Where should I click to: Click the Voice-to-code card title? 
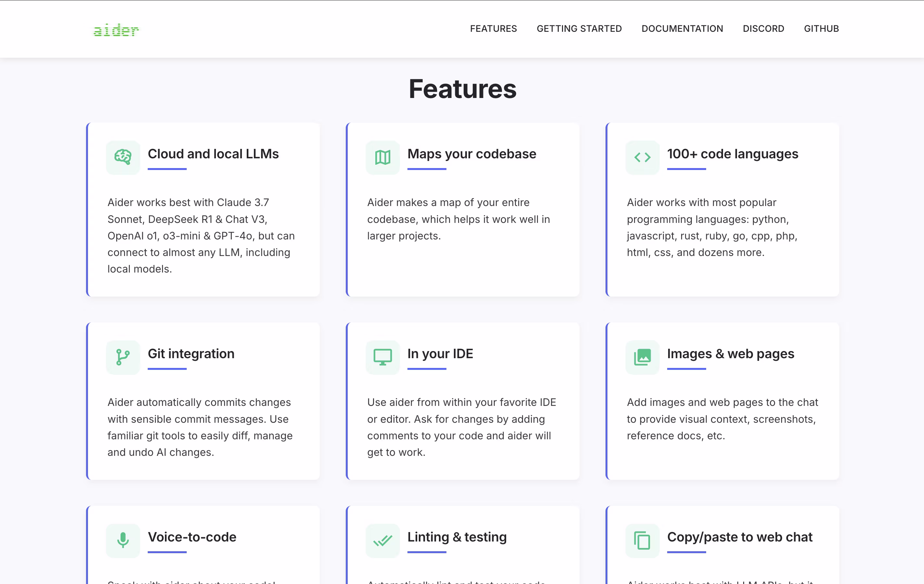pyautogui.click(x=192, y=537)
